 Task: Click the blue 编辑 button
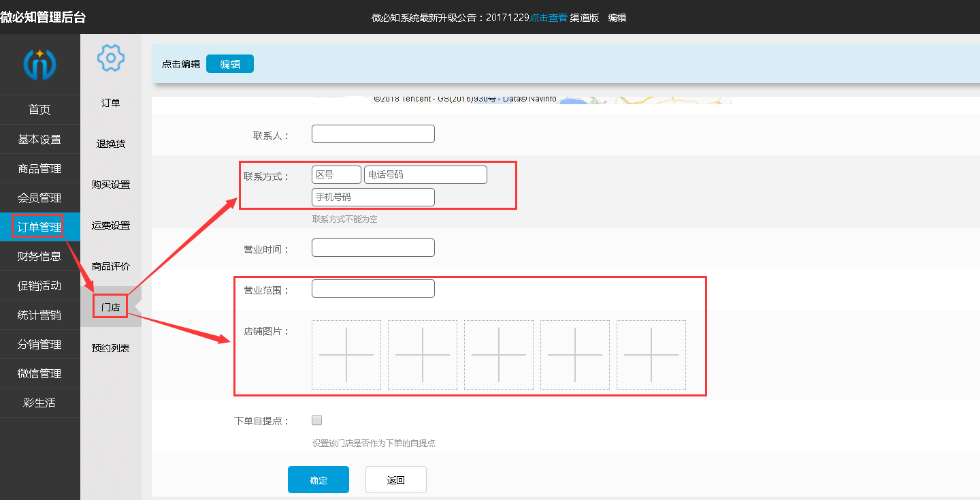coord(230,64)
